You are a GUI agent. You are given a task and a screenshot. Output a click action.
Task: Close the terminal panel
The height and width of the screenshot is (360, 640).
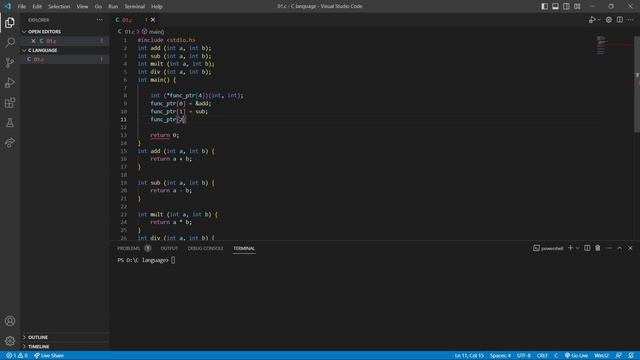click(630, 248)
